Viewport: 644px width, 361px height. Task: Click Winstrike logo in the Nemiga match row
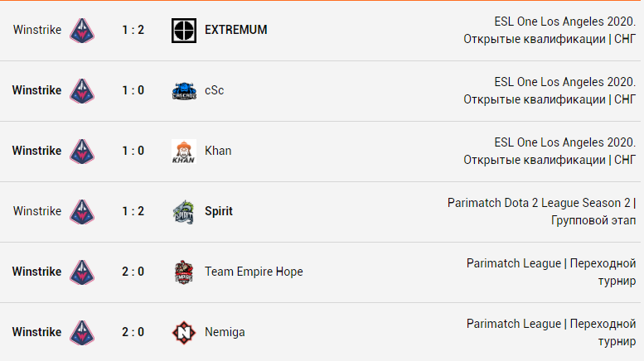click(82, 332)
